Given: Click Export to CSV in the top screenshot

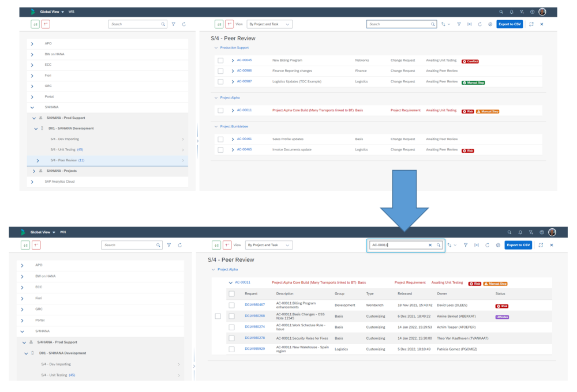Looking at the screenshot, I should point(509,24).
